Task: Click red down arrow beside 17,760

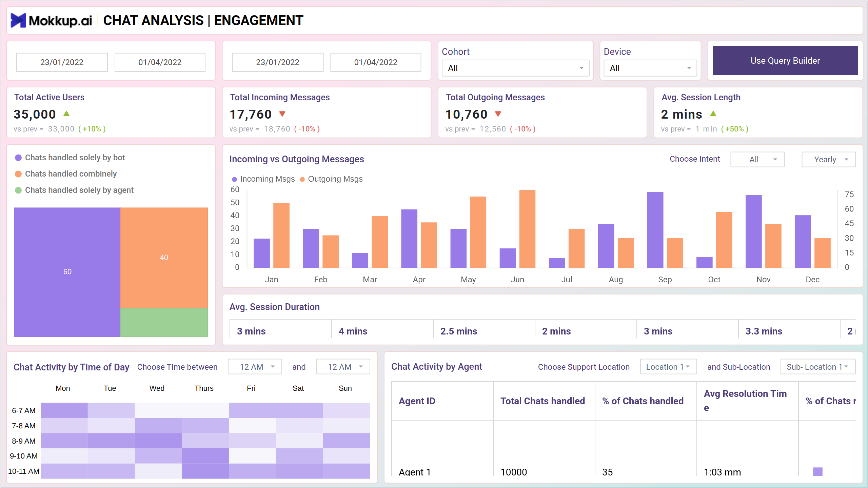Action: click(282, 114)
